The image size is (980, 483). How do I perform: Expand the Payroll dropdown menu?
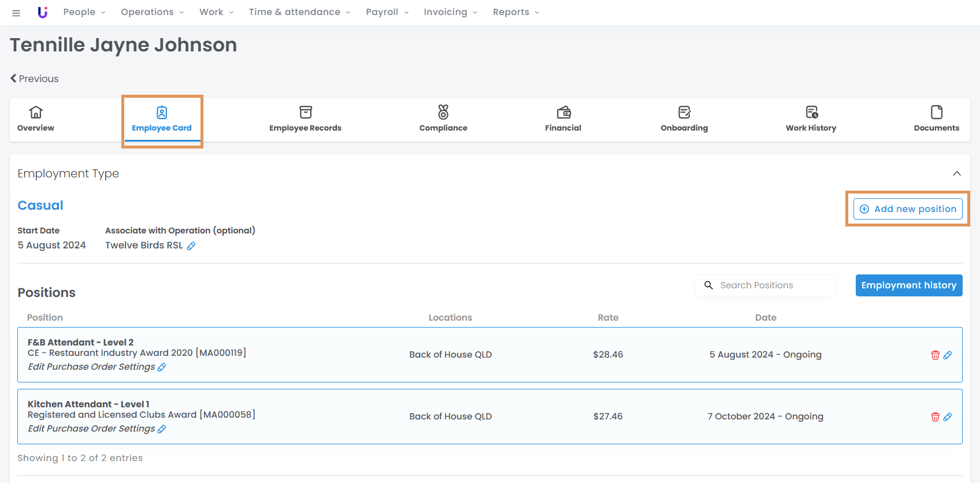387,12
